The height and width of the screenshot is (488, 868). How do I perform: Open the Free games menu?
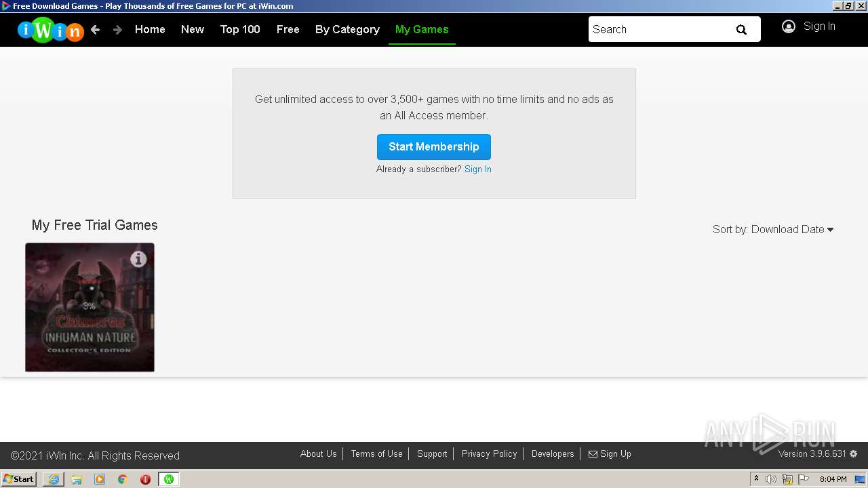[x=288, y=30]
